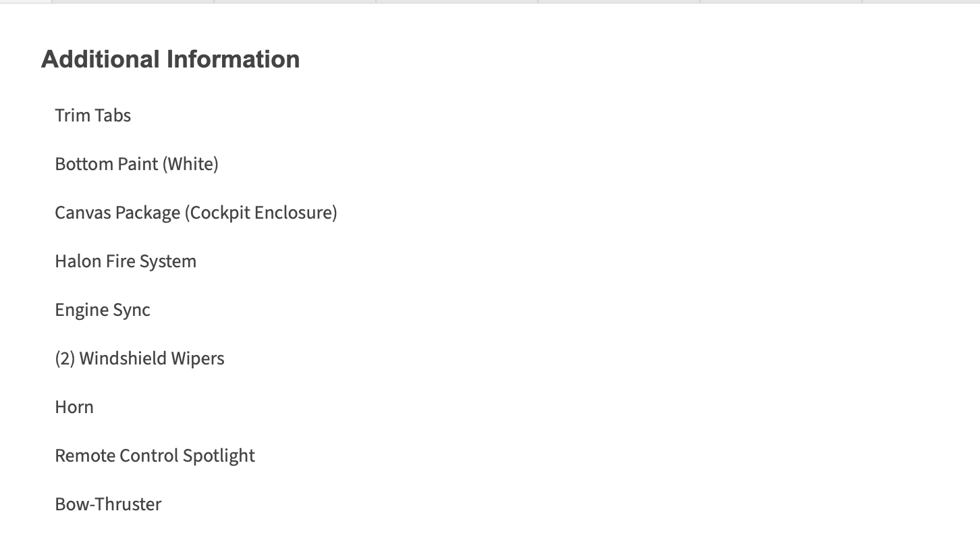Select the Horn list entry

pyautogui.click(x=74, y=407)
